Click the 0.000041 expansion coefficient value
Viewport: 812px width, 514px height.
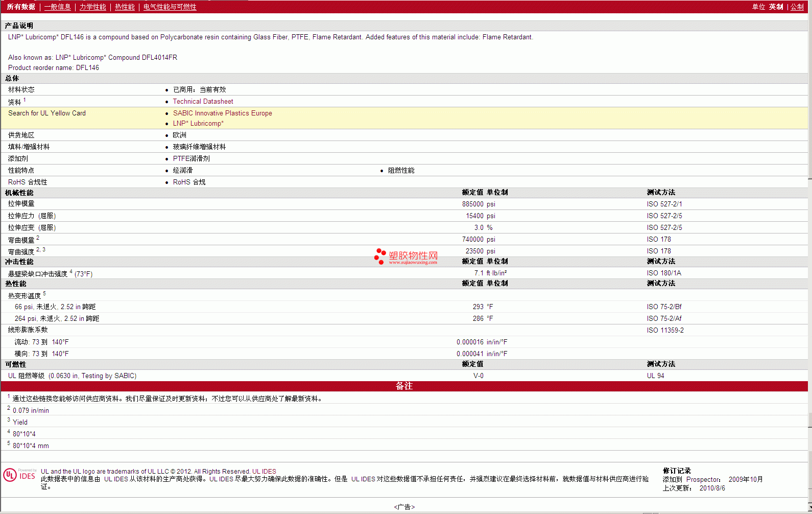tap(470, 354)
